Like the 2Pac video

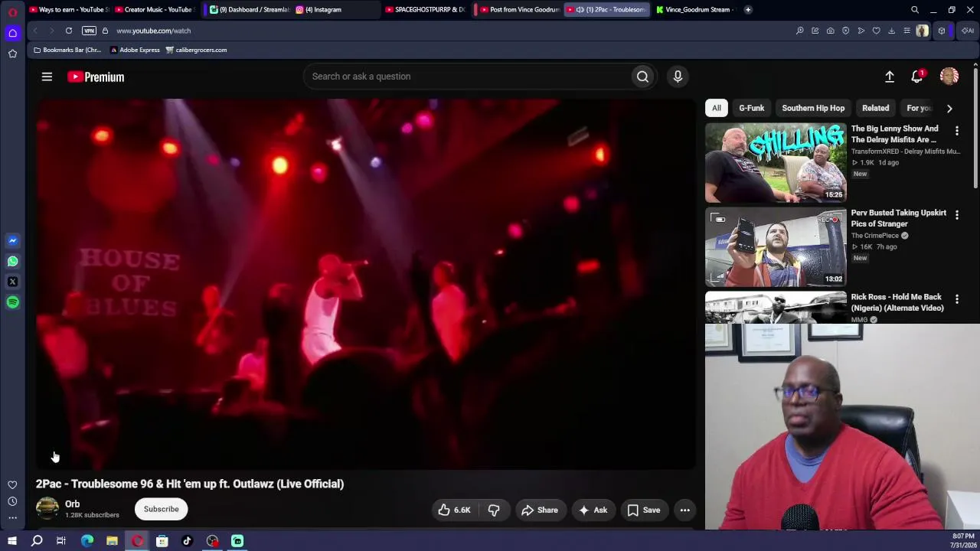[453, 510]
